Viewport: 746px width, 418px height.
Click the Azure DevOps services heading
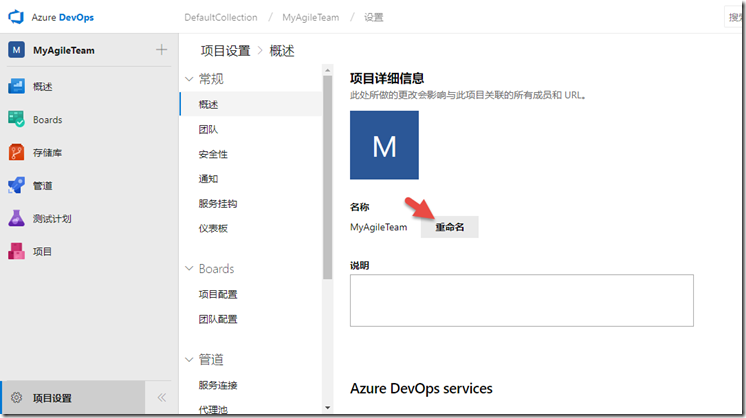coord(421,389)
